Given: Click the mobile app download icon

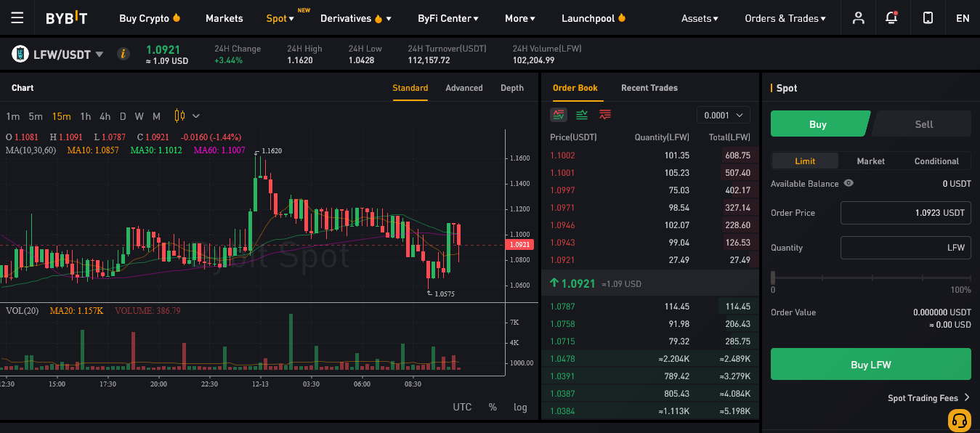Looking at the screenshot, I should 928,18.
